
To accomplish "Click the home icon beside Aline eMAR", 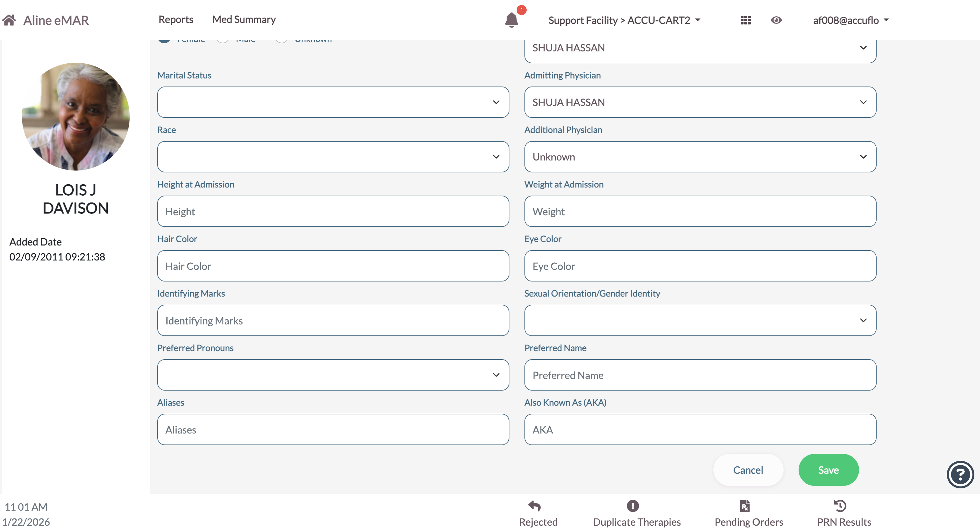I will click(x=9, y=20).
